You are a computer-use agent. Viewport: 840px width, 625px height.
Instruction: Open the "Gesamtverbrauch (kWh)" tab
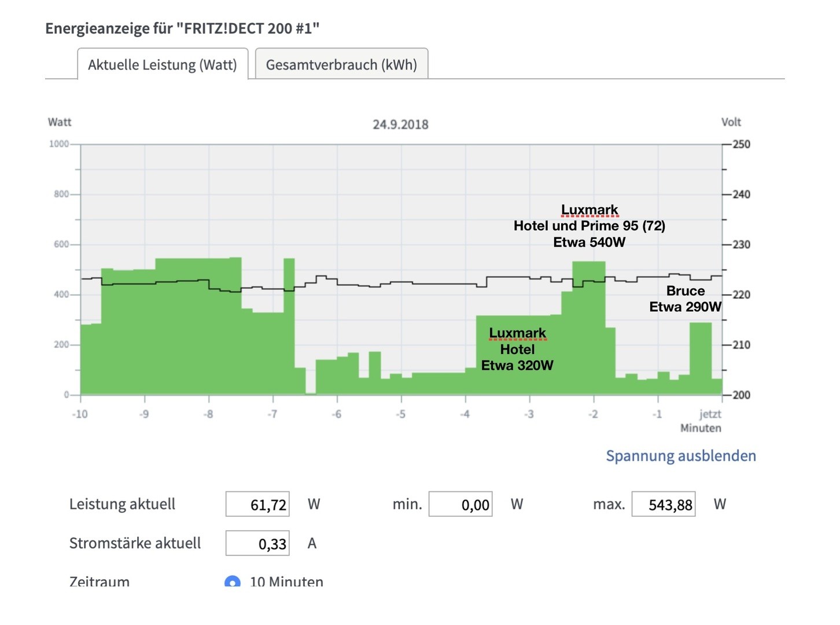341,64
